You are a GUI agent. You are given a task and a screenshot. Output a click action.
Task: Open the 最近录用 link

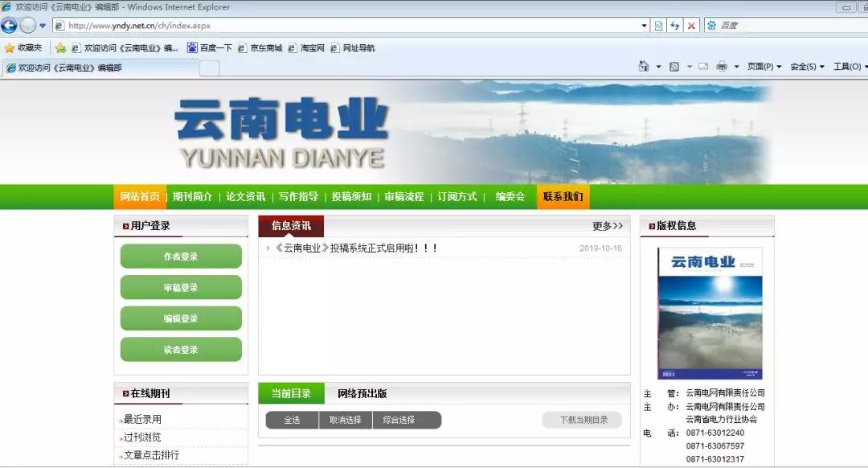point(142,419)
